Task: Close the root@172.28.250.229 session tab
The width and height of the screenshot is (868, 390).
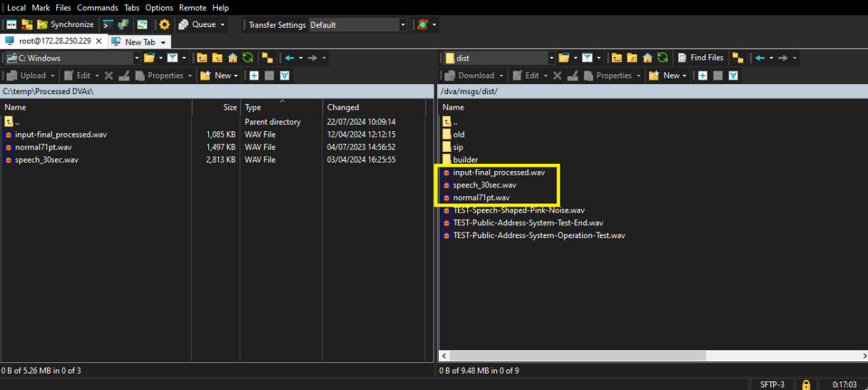Action: point(98,41)
